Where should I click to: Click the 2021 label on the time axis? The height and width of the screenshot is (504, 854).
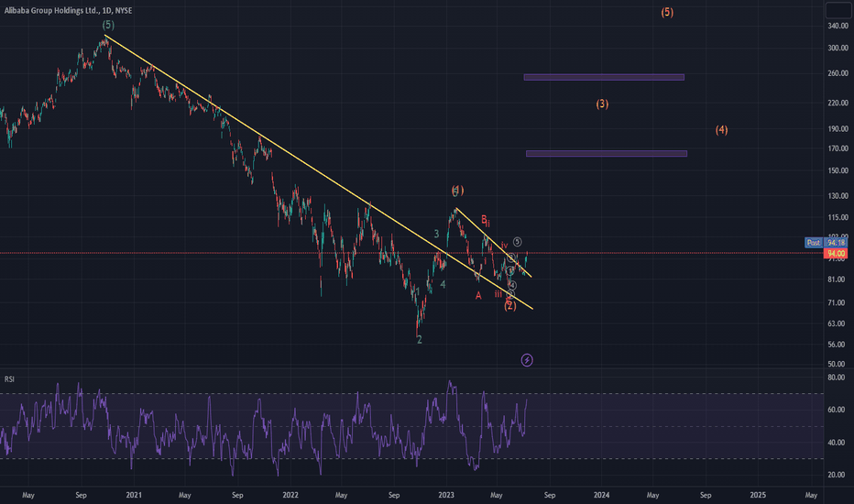tap(134, 495)
